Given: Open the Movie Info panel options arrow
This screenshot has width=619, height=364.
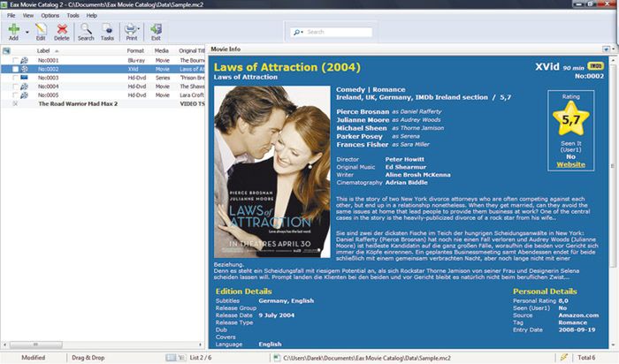Looking at the screenshot, I should pos(613,49).
